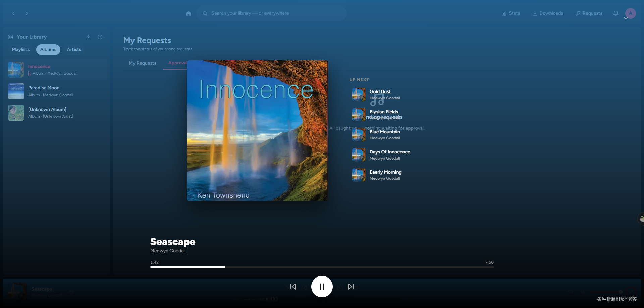Open Stats from the top bar
Image resolution: width=644 pixels, height=308 pixels.
coord(511,13)
